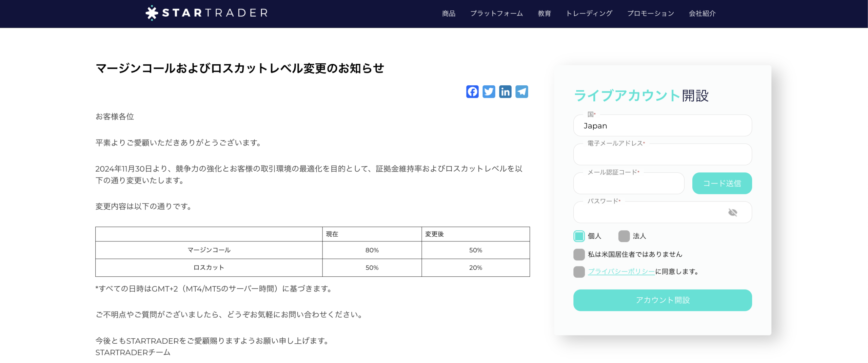Toggle password visibility eye icon

(732, 212)
